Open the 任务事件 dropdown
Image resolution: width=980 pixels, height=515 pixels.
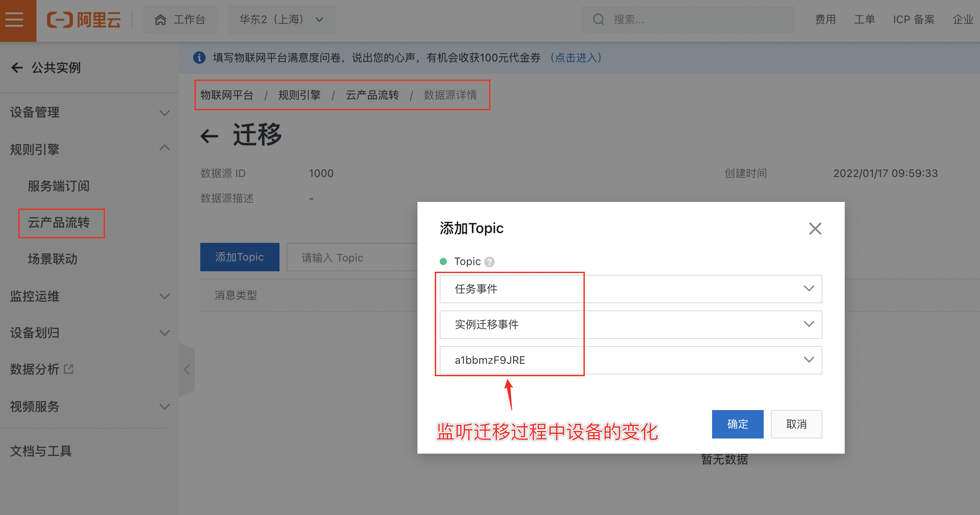tap(631, 289)
